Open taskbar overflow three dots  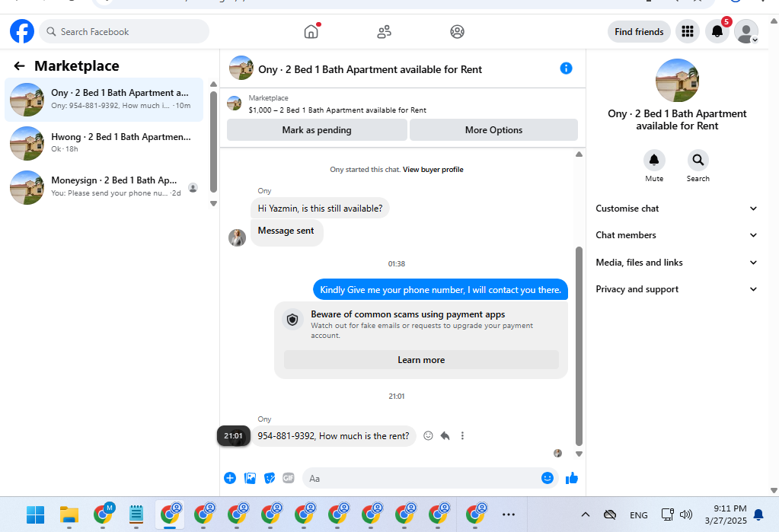tap(508, 514)
